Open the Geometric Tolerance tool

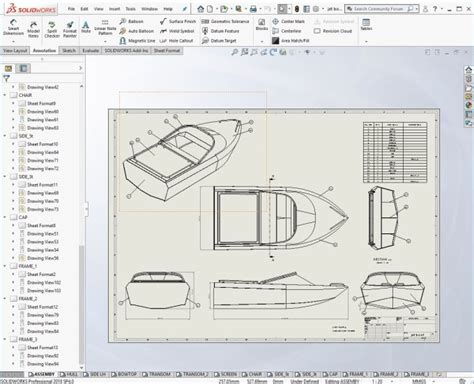point(225,21)
